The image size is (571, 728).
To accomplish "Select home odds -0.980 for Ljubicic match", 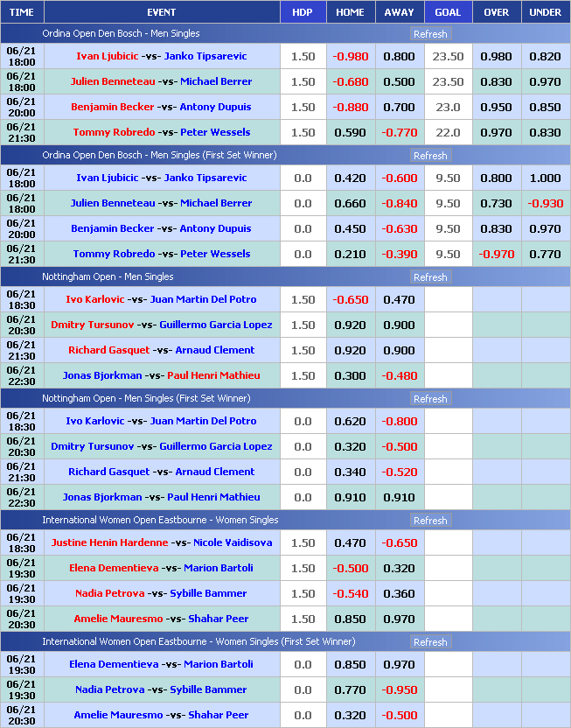I will [x=351, y=56].
